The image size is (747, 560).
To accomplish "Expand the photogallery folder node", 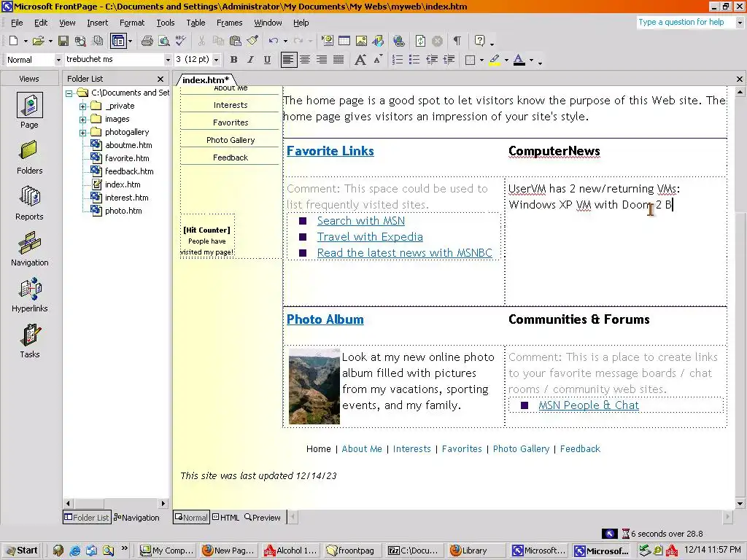I will 83,133.
